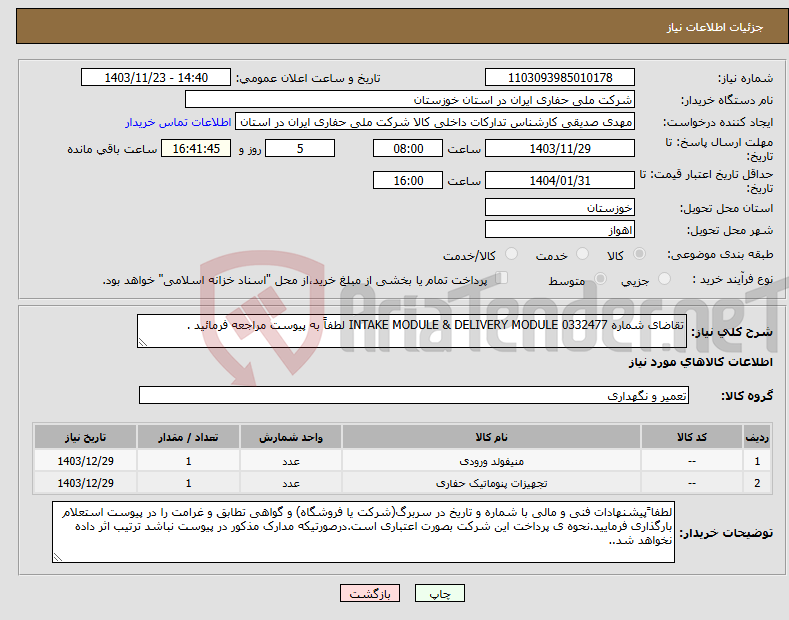Click the general need description text area

[412, 331]
